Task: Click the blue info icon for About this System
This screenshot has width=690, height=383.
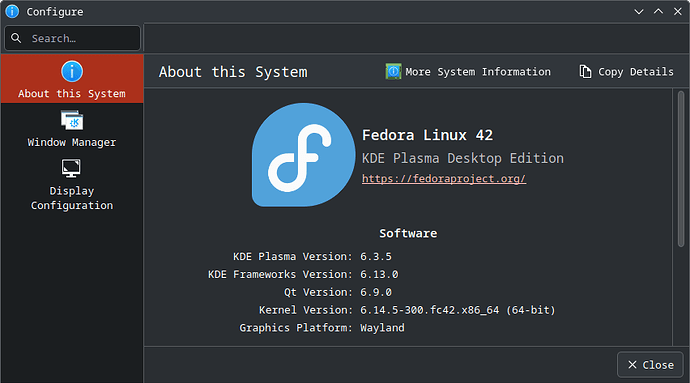Action: [x=72, y=71]
